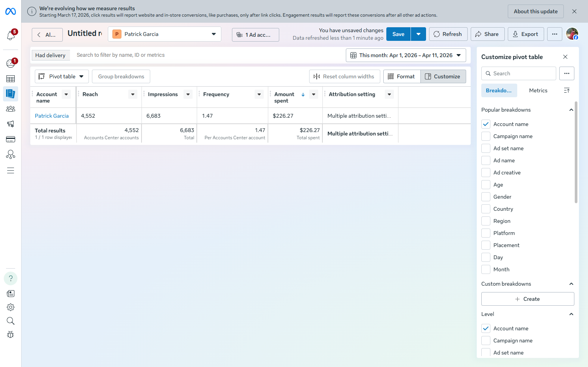
Task: Open the sidebar magnifier search icon
Action: pos(11,321)
